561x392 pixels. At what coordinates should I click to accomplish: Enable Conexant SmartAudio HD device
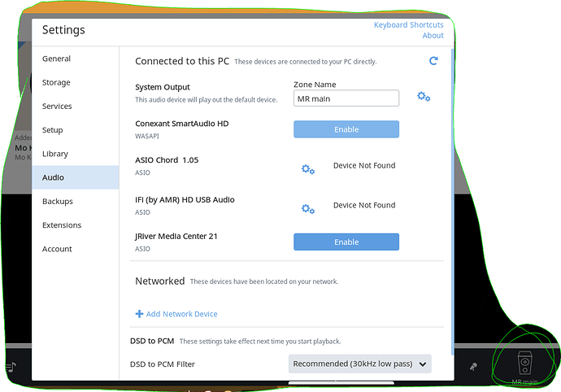[x=346, y=129]
